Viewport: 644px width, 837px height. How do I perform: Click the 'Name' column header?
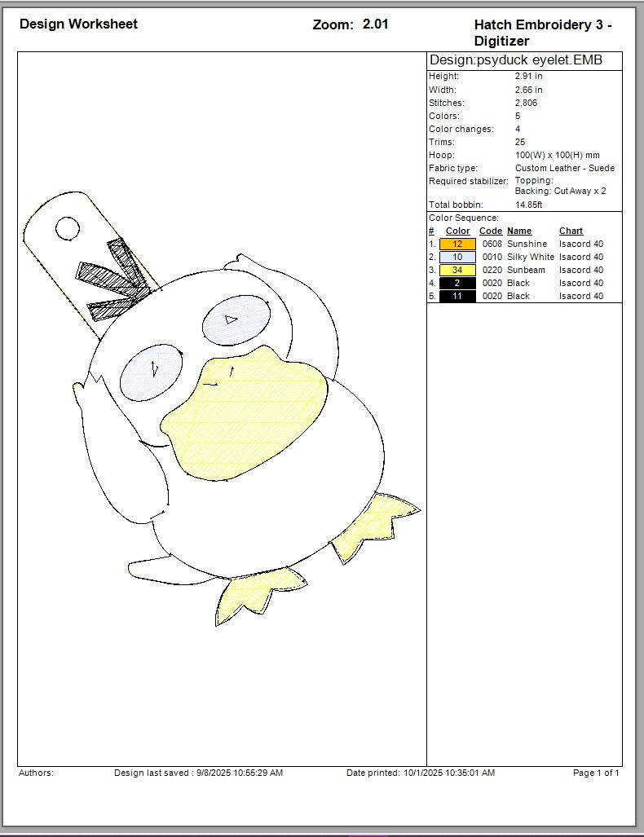[519, 231]
